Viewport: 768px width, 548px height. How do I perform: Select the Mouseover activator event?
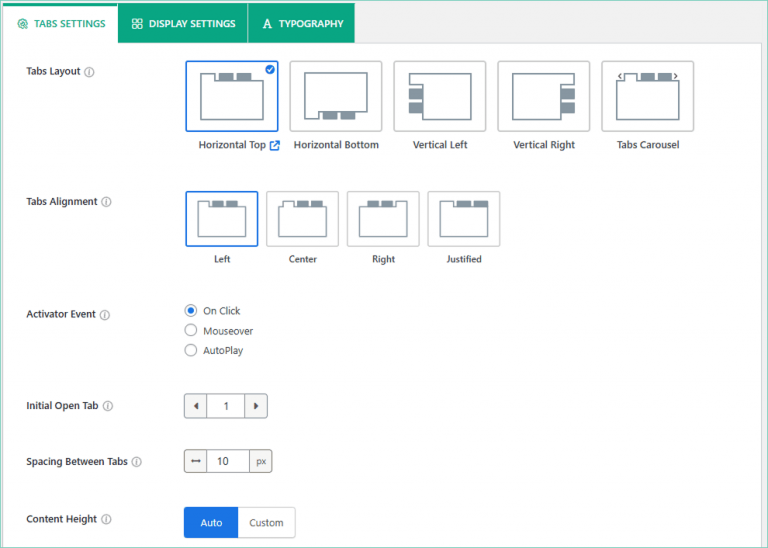point(191,331)
